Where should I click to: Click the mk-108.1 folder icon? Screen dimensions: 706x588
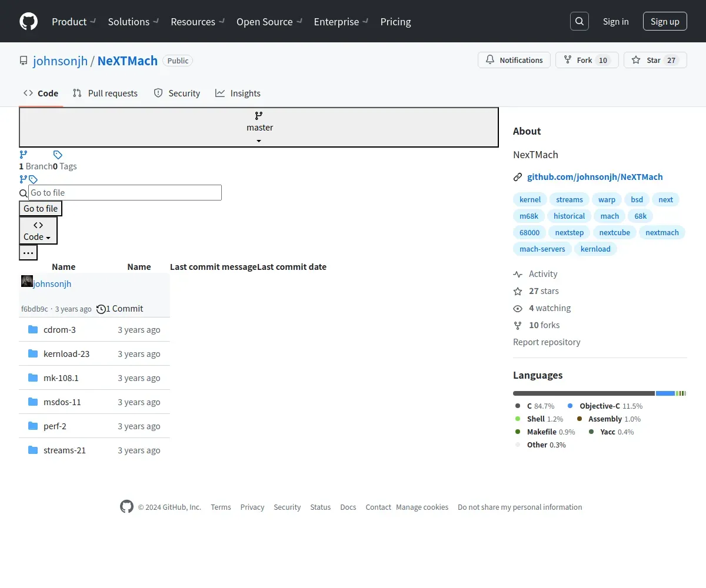(x=33, y=377)
